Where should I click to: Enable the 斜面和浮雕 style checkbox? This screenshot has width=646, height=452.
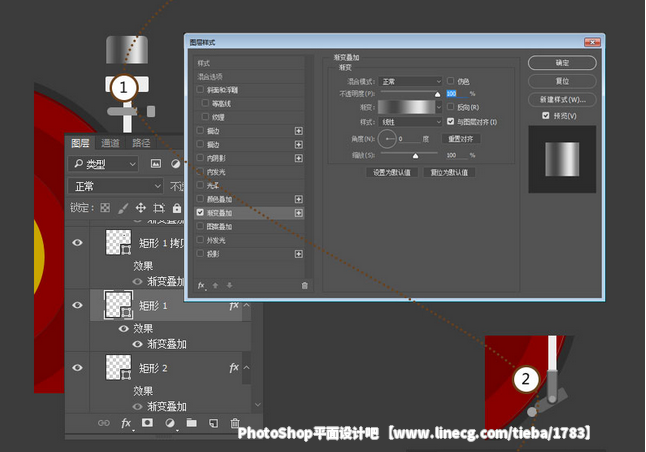[200, 89]
